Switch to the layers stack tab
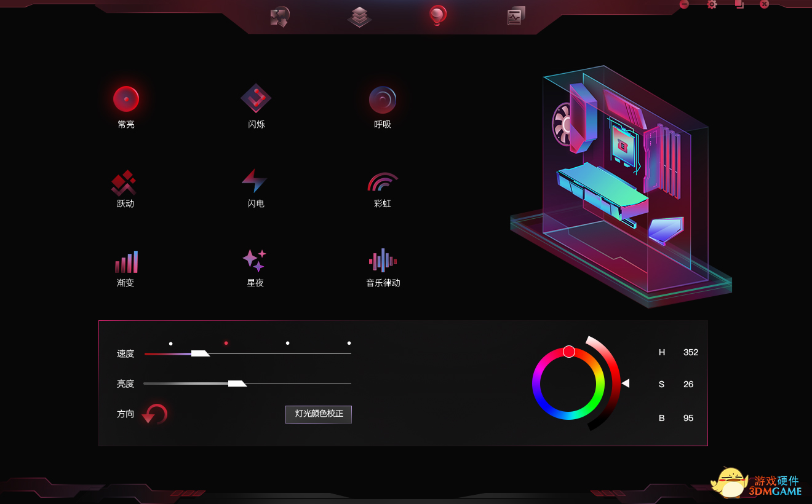This screenshot has width=812, height=504. 359,17
